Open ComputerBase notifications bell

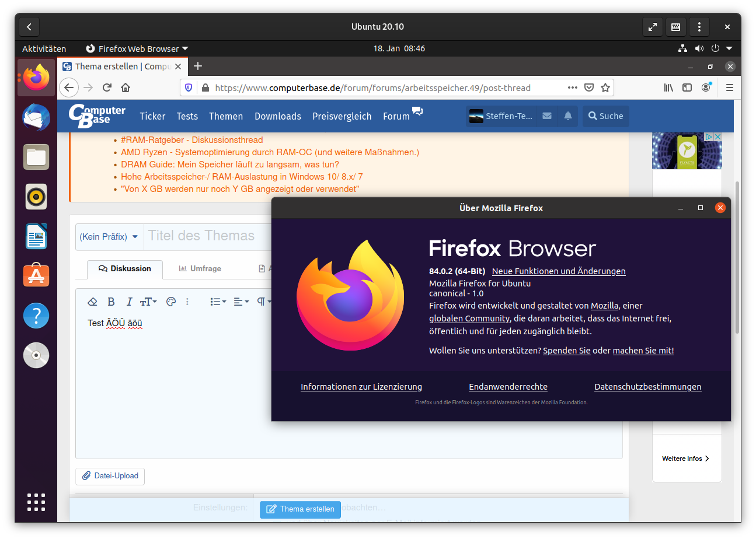pos(568,116)
